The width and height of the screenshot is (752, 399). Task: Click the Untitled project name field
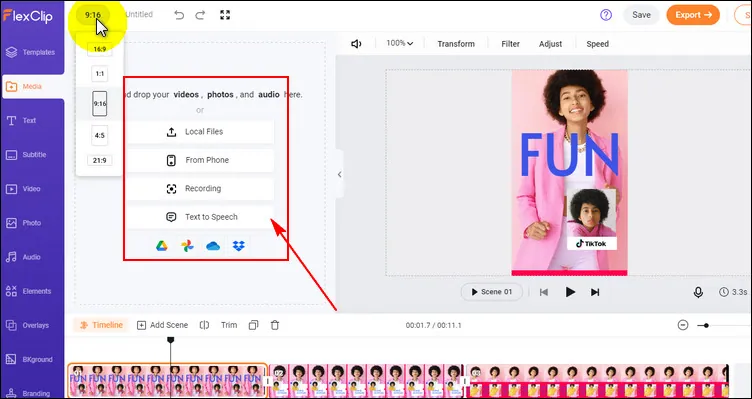pos(139,15)
